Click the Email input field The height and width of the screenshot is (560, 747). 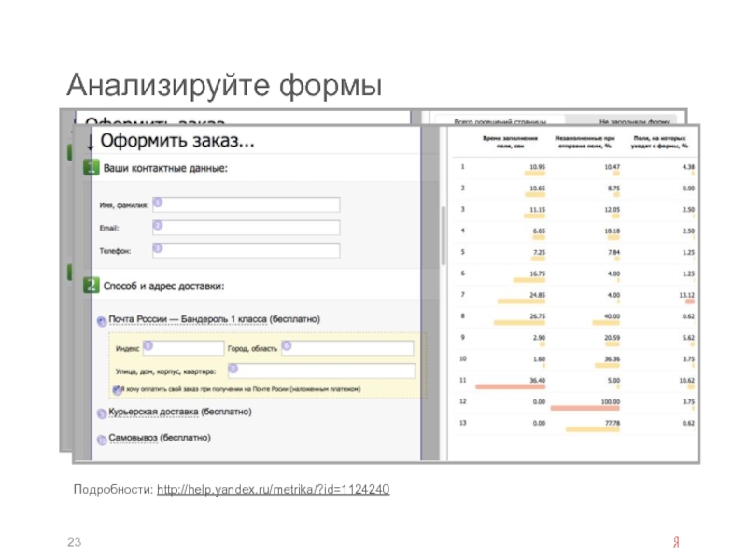(246, 228)
